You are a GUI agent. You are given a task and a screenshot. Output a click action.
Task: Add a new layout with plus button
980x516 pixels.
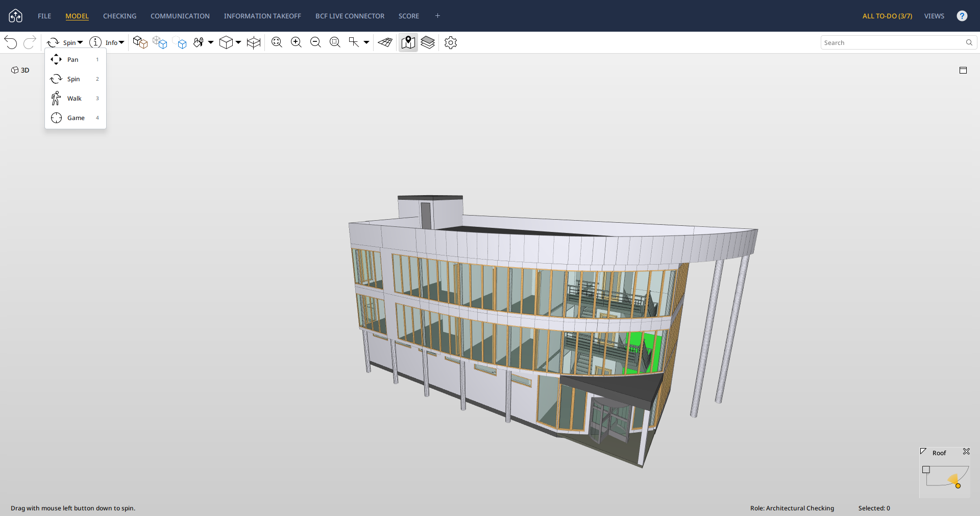[437, 16]
